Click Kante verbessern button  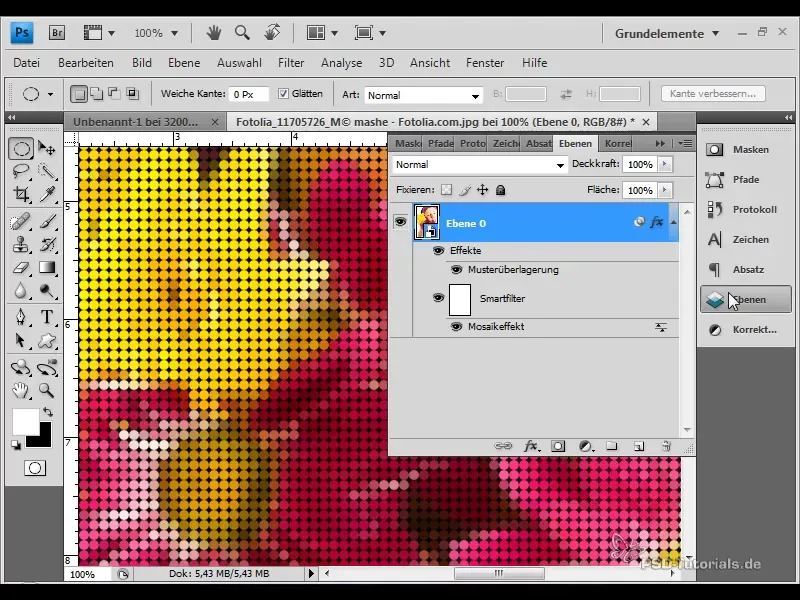point(713,93)
